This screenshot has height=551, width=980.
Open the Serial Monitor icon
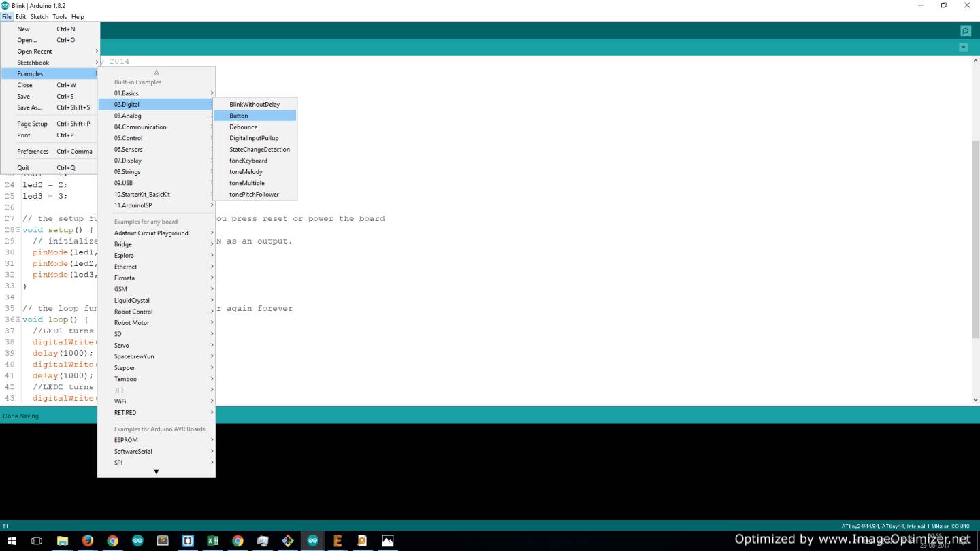[x=965, y=31]
